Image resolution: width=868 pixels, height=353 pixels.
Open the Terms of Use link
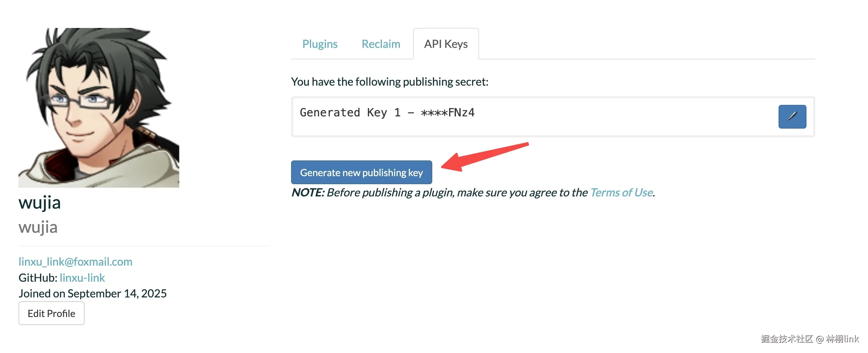coord(621,193)
